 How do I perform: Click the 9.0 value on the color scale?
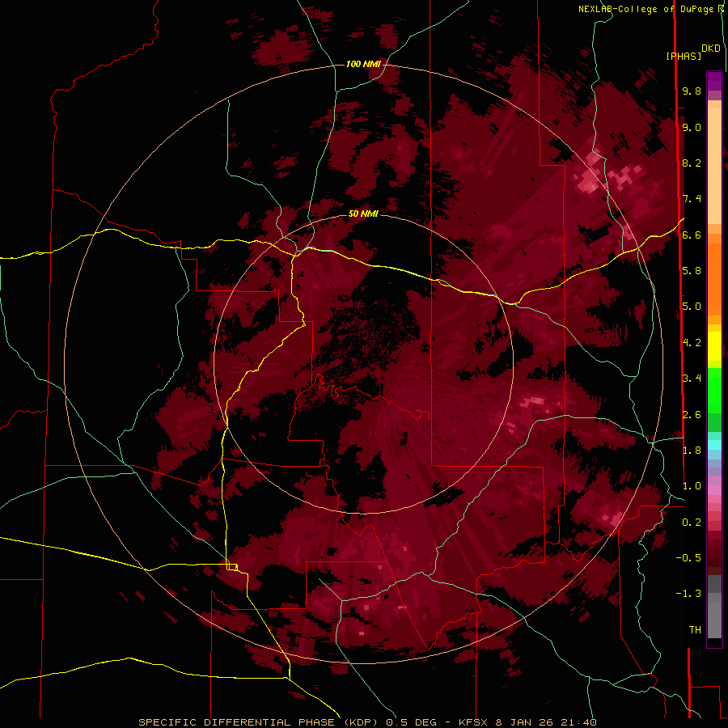tap(692, 127)
